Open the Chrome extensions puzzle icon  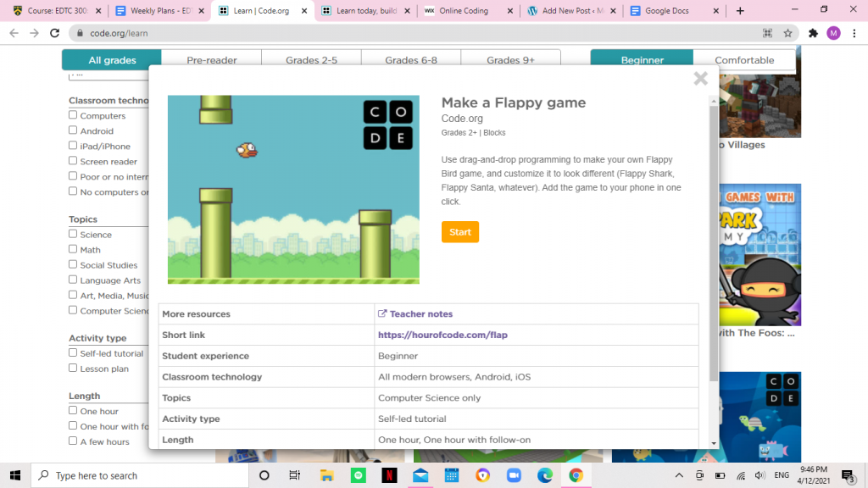(813, 33)
